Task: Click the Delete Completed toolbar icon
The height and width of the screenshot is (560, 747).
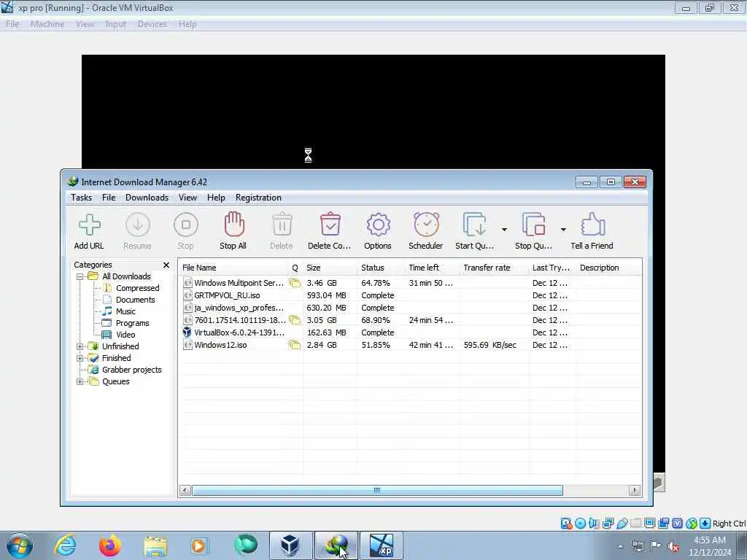Action: [330, 225]
